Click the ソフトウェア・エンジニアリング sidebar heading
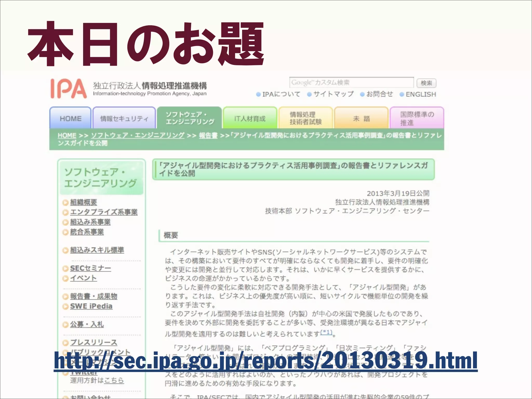This screenshot has width=532, height=399. coord(101,178)
